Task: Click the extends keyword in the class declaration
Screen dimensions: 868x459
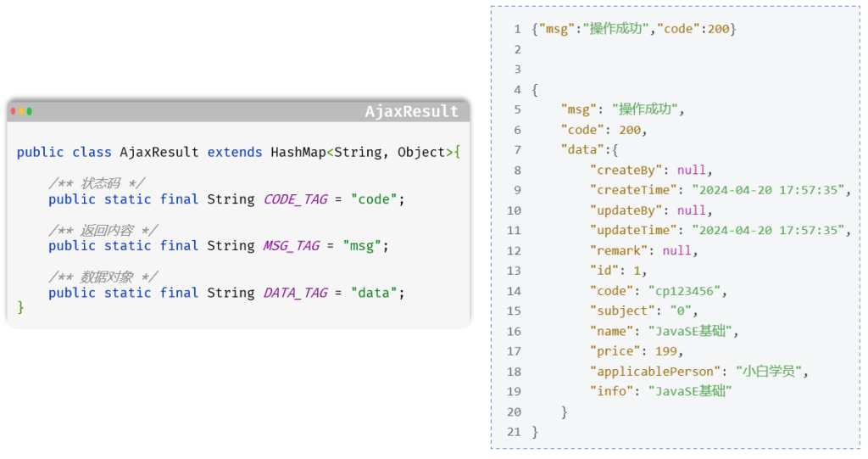Action: click(235, 153)
